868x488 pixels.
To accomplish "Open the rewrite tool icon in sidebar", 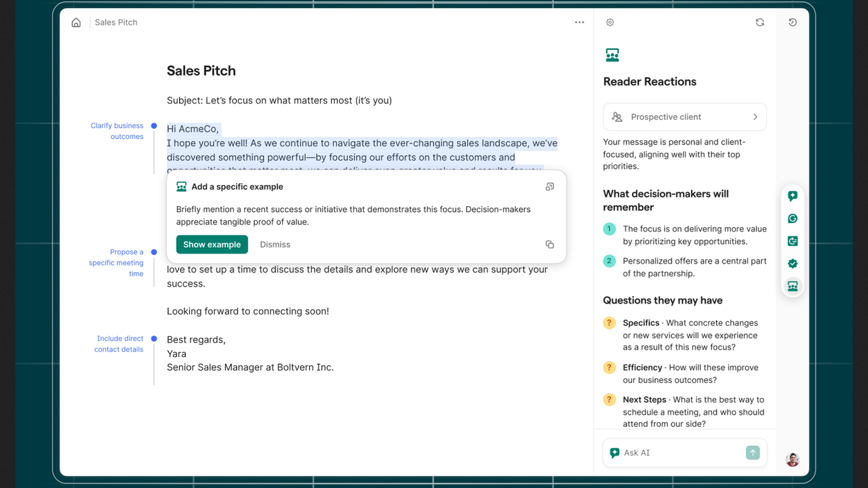I will click(792, 241).
